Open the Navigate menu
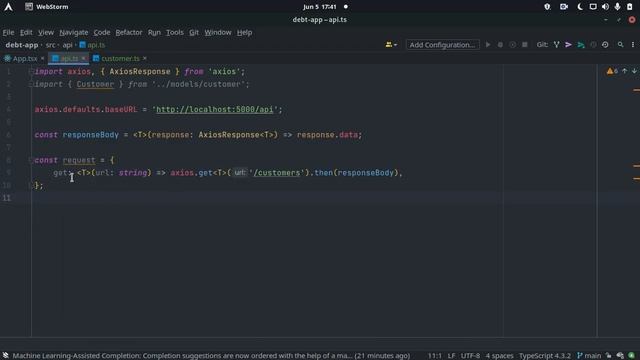The image size is (640, 360). pyautogui.click(x=73, y=32)
